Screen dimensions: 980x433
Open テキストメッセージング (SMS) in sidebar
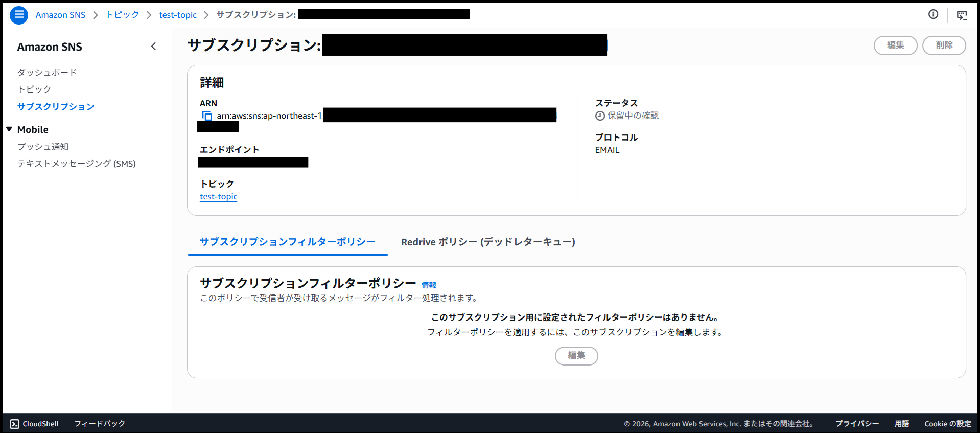pyautogui.click(x=77, y=164)
